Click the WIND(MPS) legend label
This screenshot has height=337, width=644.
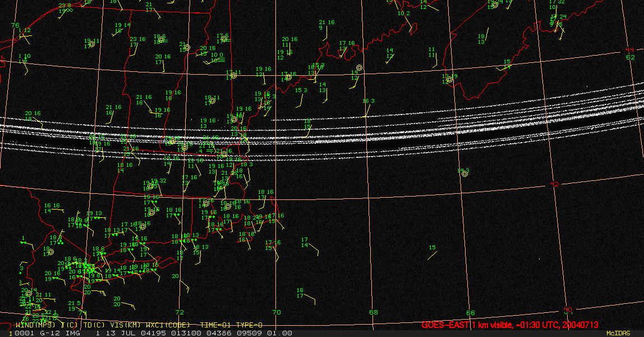(x=35, y=325)
